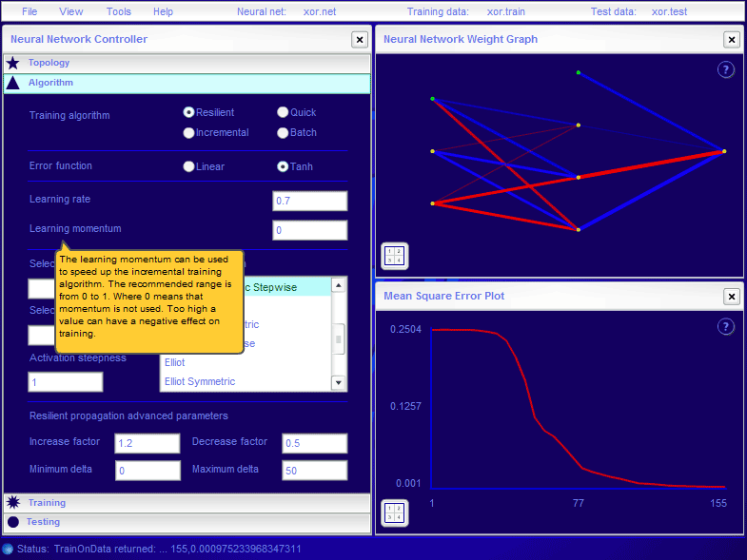Screen dimensions: 747x560
Task: Click the help icon in Error Plot panel
Action: tap(725, 326)
